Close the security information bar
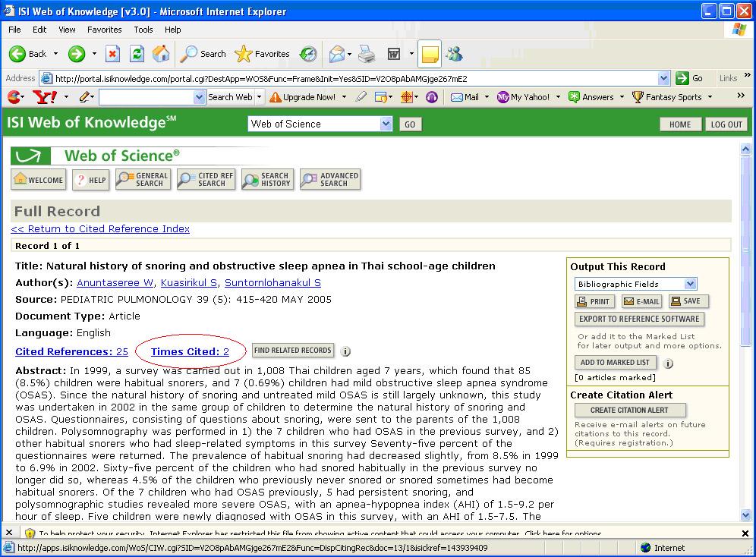This screenshot has height=557, width=756. coord(745,533)
